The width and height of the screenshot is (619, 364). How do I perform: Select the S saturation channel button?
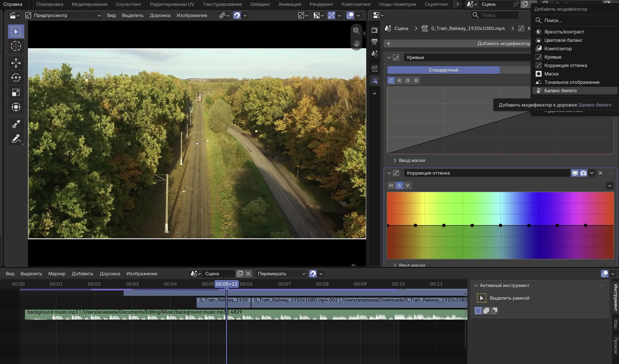399,186
